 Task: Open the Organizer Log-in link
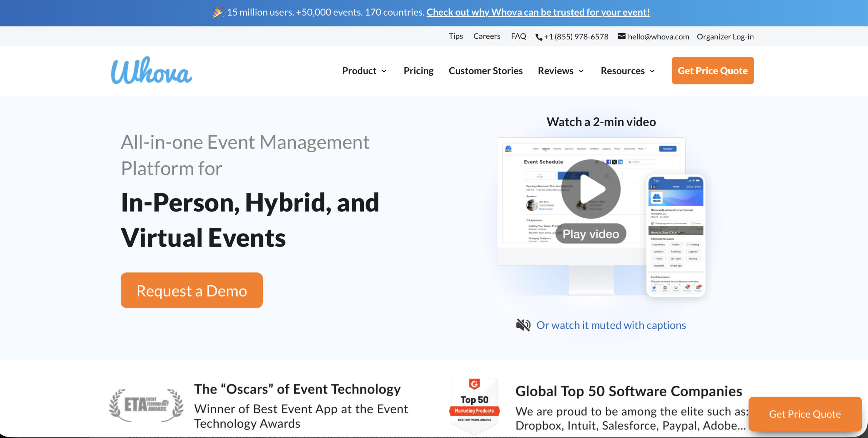pos(725,37)
